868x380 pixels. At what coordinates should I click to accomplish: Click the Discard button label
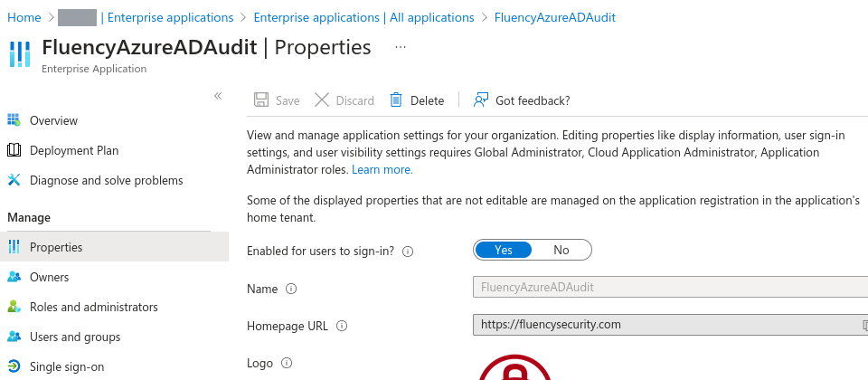pos(354,100)
